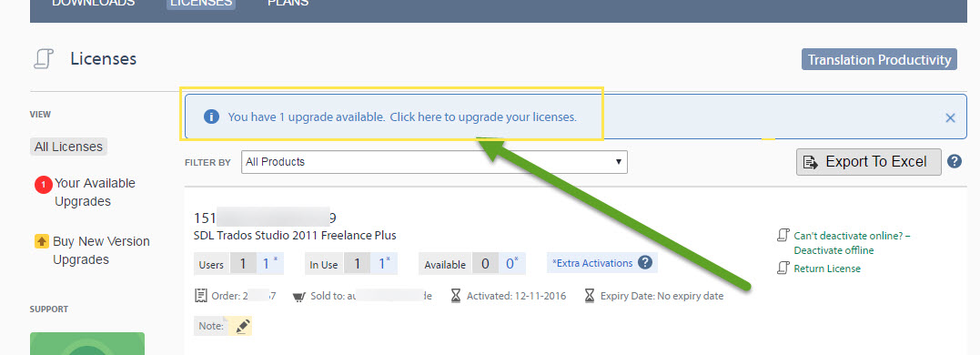The image size is (980, 355).
Task: Click the info icon in upgrade banner
Action: (212, 117)
